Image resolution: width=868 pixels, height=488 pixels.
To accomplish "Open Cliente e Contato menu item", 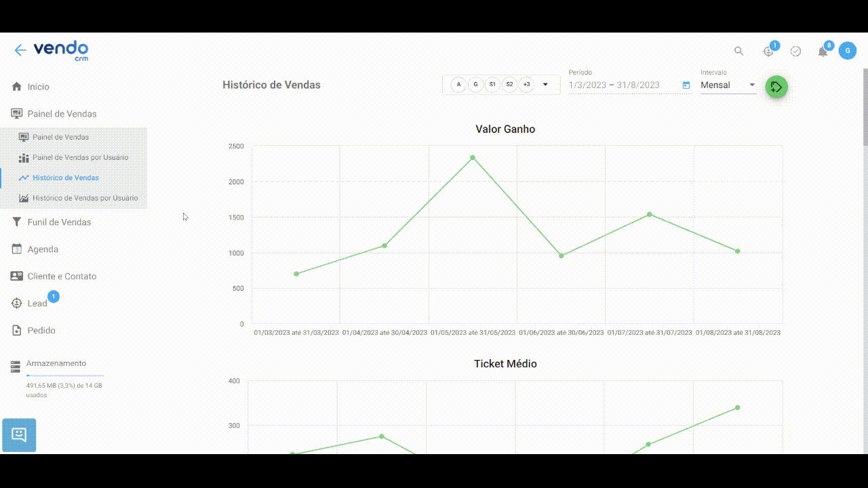I will [x=62, y=277].
